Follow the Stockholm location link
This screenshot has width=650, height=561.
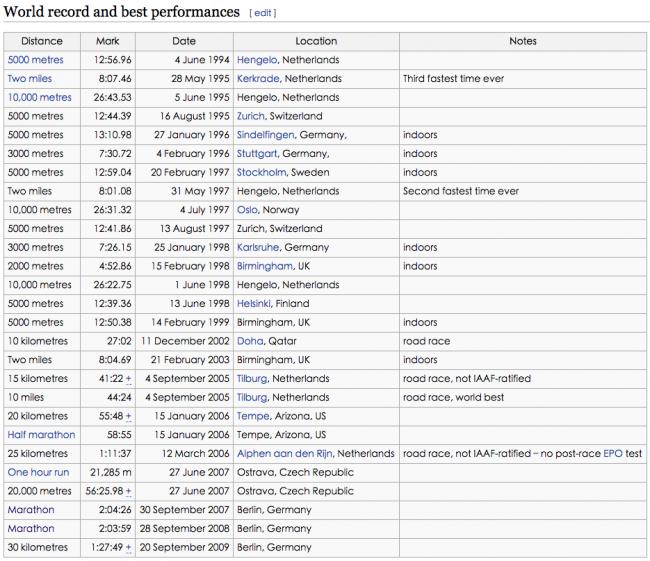[262, 172]
